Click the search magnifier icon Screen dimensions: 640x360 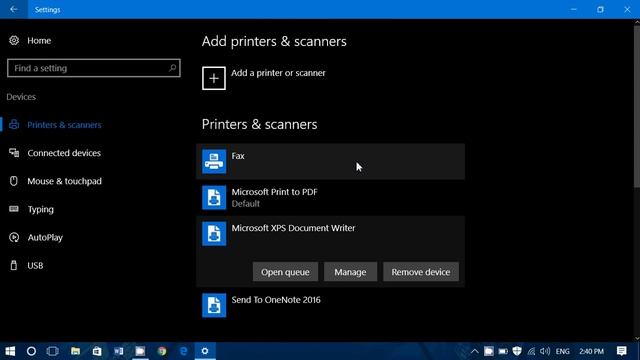(x=172, y=68)
